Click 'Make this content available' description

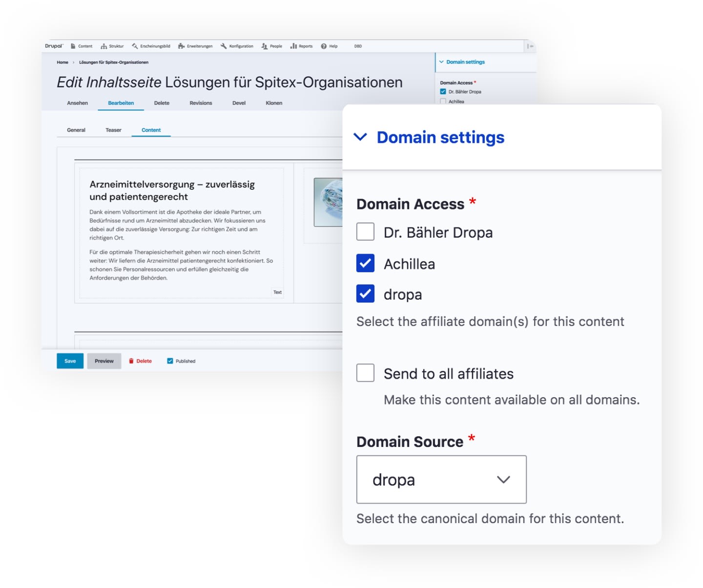click(512, 400)
